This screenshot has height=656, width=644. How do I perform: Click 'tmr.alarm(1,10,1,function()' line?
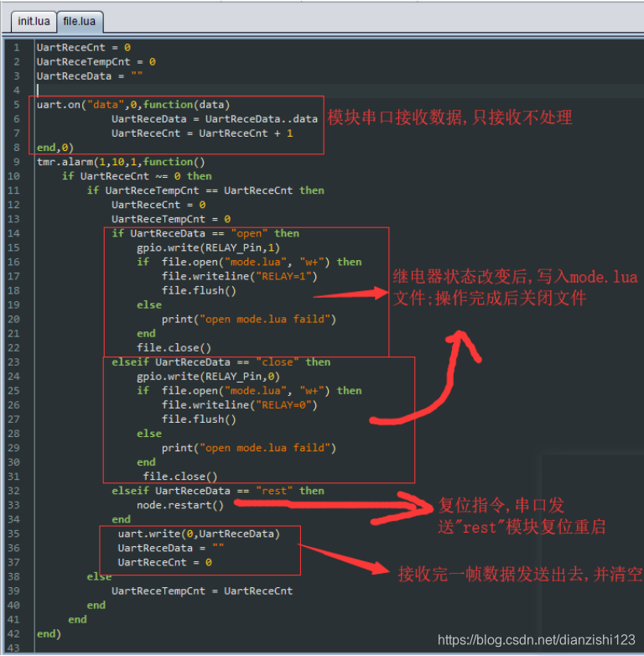point(121,162)
